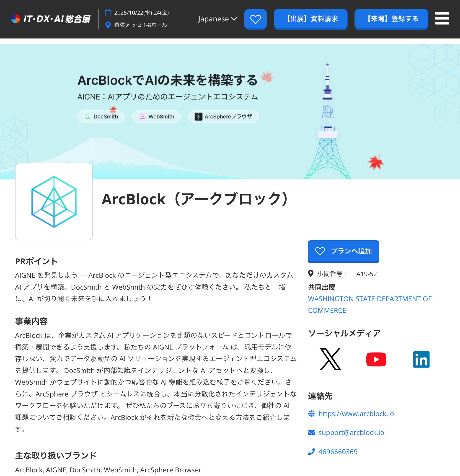The height and width of the screenshot is (476, 460).
Task: Open ArcBlock's X social media page
Action: 331,359
